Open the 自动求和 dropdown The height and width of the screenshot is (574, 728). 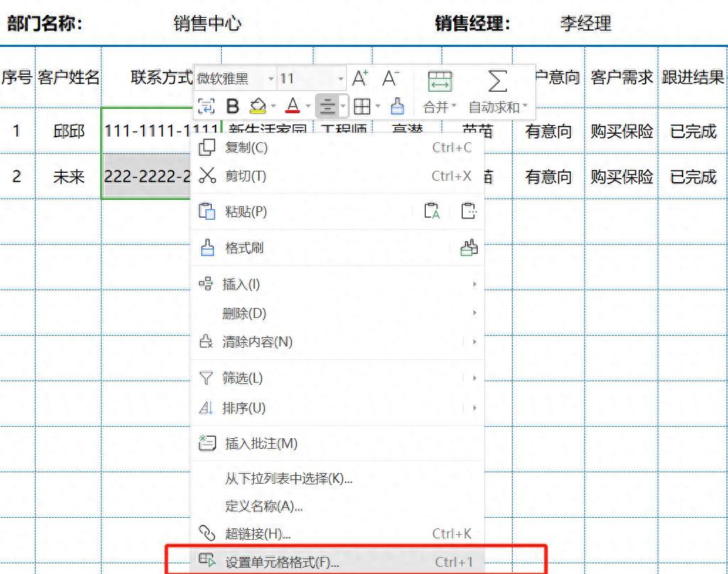coord(498,107)
